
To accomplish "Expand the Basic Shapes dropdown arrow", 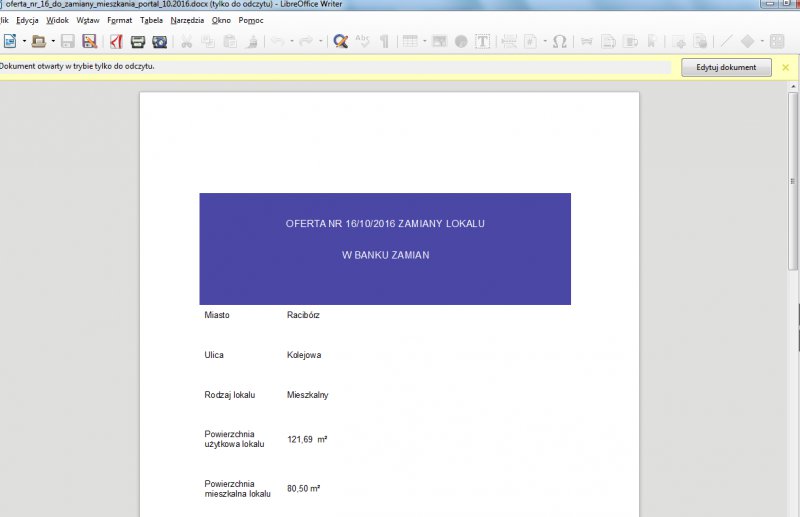I will point(762,41).
